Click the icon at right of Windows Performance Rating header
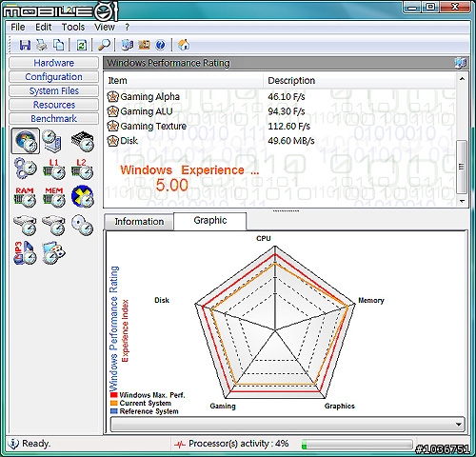Viewport: 476px width, 457px height. 461,63
